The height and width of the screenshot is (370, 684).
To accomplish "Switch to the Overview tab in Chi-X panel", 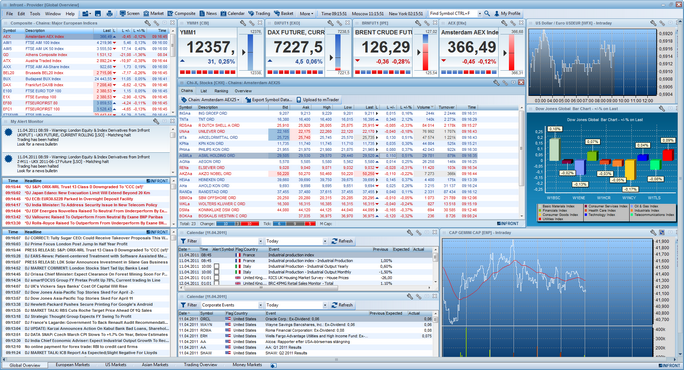I will coord(243,91).
